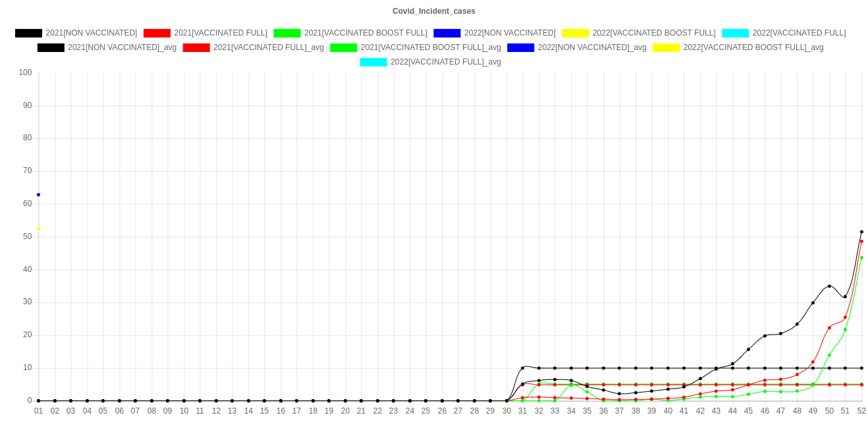Image resolution: width=868 pixels, height=434 pixels.
Task: Click the yellow data point at week 01
Action: coord(38,229)
